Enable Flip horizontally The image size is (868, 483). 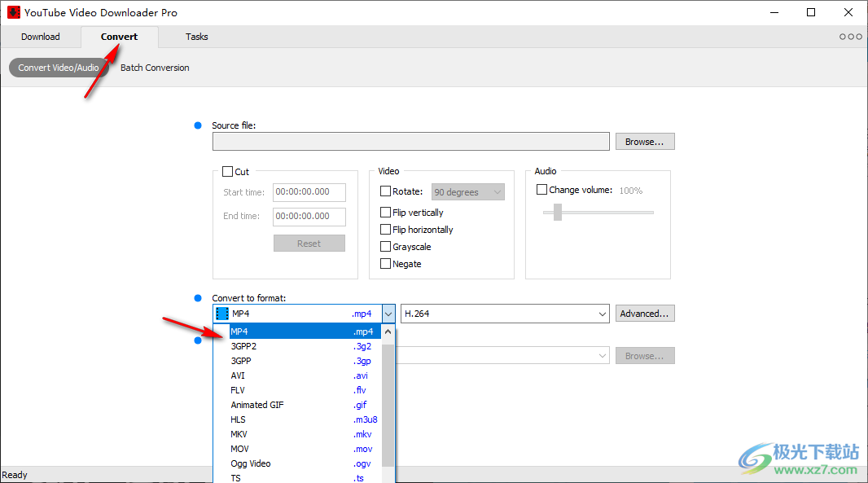point(385,230)
